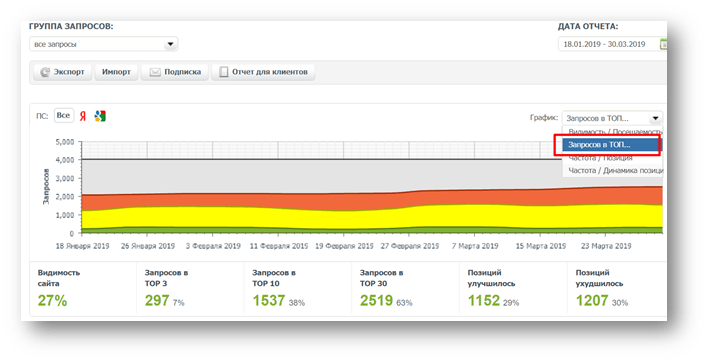
Task: Click the Запросов в TOP 30 value 2519
Action: (x=376, y=301)
